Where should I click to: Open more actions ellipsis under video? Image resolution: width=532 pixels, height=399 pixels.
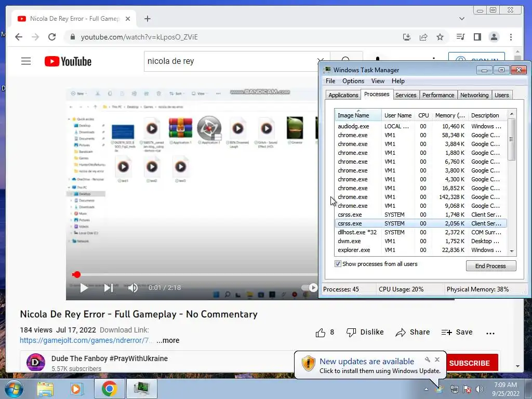click(x=490, y=333)
